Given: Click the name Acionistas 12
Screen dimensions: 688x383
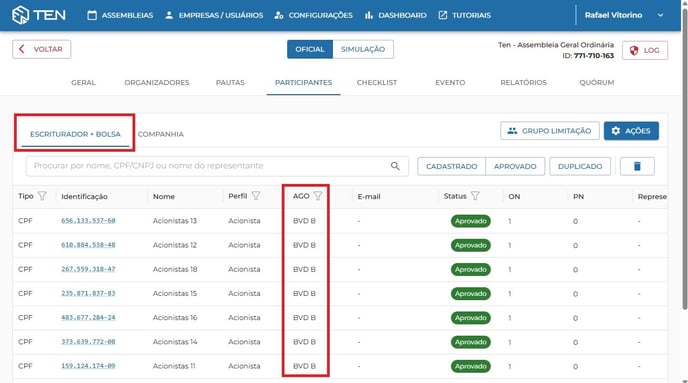Looking at the screenshot, I should click(175, 245).
